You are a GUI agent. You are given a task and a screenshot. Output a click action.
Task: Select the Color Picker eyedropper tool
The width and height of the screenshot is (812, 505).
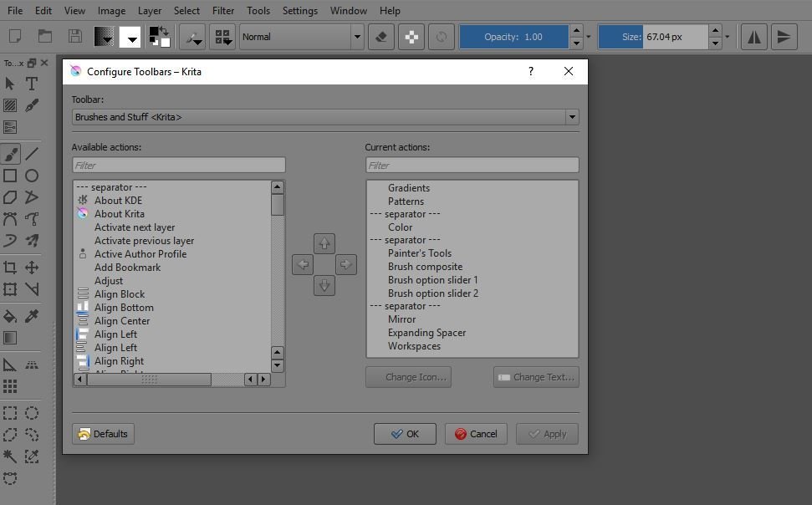point(32,316)
